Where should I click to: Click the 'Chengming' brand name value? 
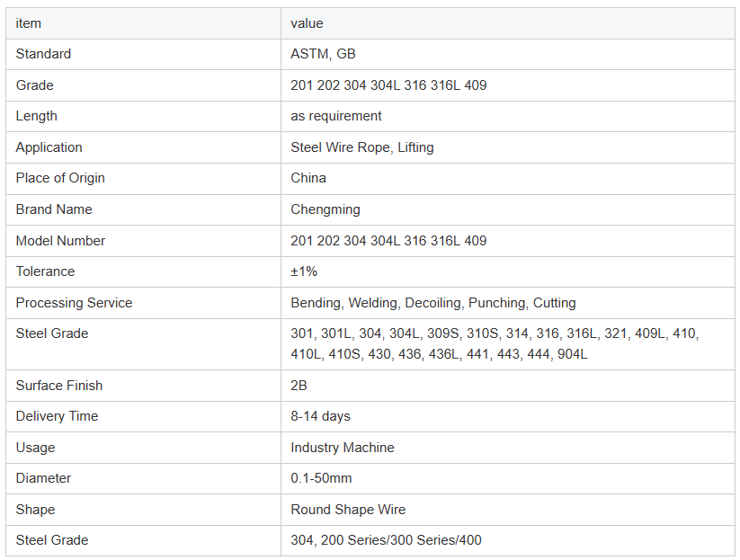coord(325,209)
